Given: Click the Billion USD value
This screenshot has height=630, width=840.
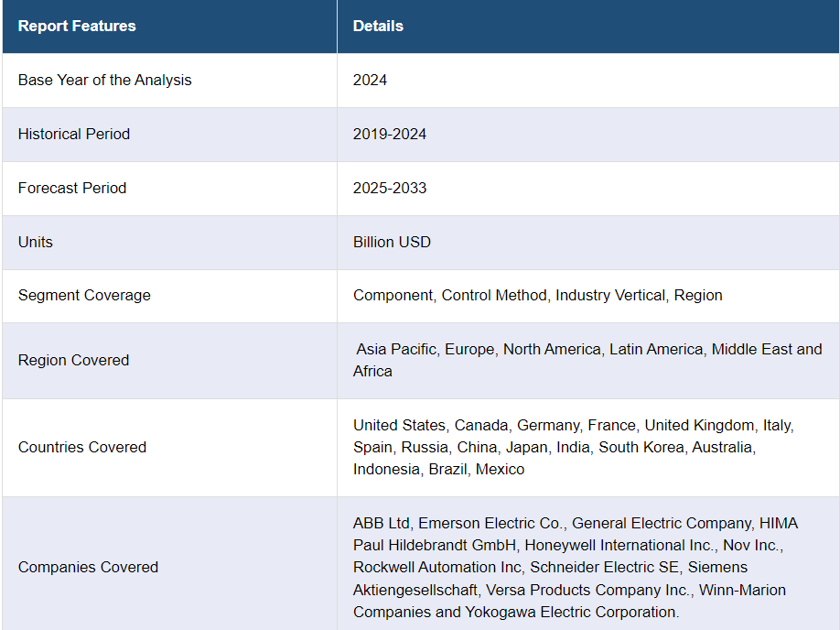Looking at the screenshot, I should [392, 243].
